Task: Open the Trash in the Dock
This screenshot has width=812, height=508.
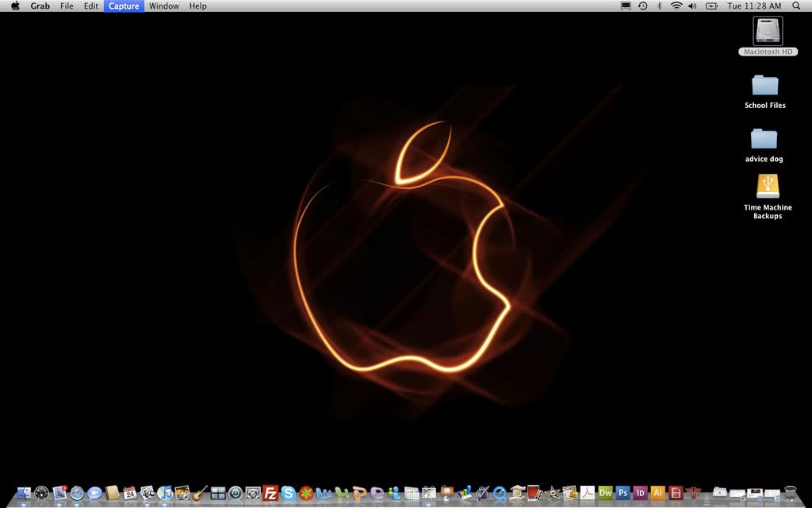Action: click(x=791, y=493)
